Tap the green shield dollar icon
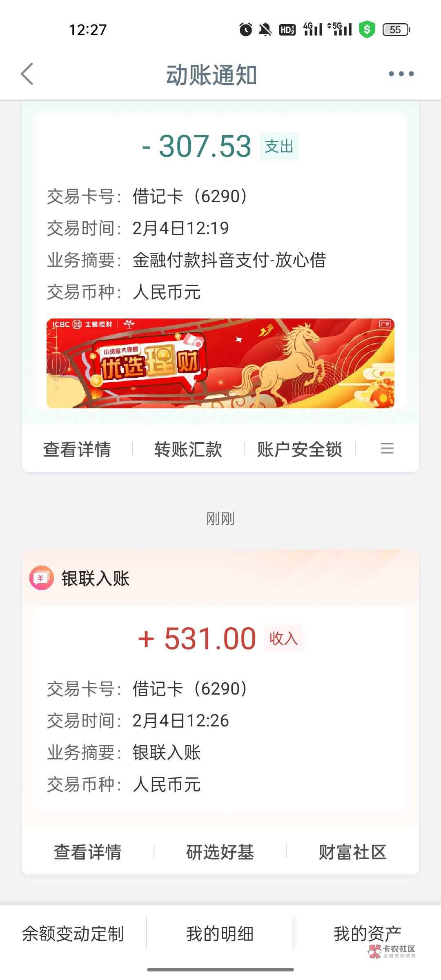Image resolution: width=441 pixels, height=980 pixels. coord(367,29)
